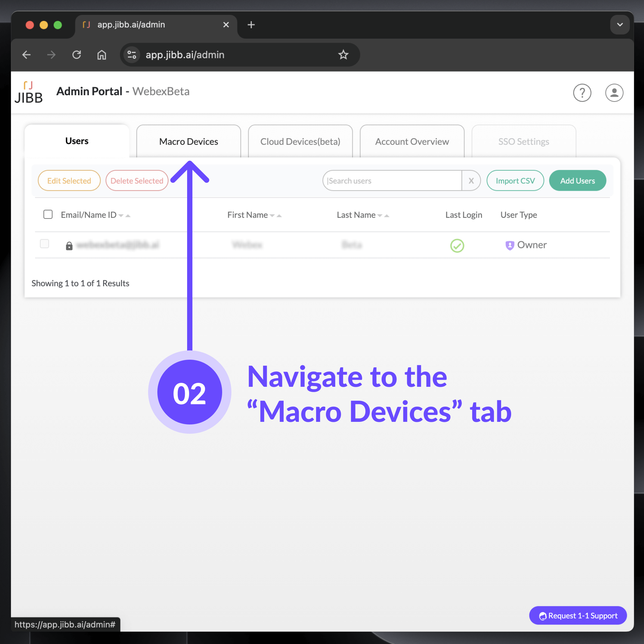Sort Email/Name ID ascending arrow

128,216
